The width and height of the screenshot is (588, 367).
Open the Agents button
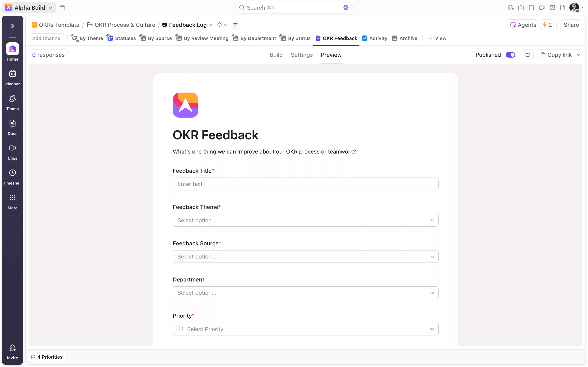[x=523, y=25]
